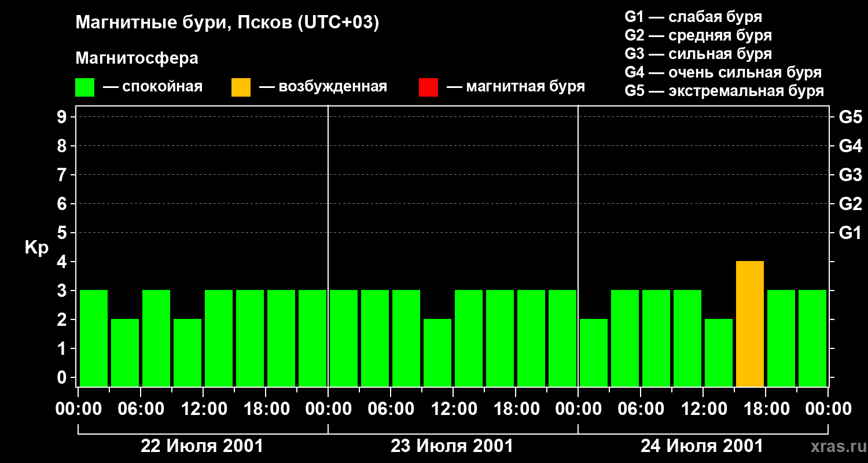Screen dimensions: 868x463
Task: Click the '06:00' tick under 23 July
Action: [391, 409]
